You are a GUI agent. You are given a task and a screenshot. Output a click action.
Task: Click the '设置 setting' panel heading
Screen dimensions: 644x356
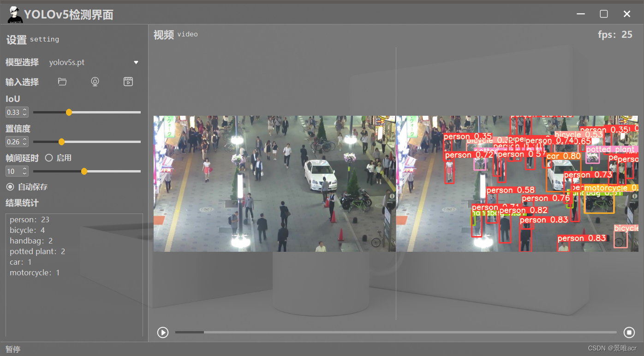(x=33, y=40)
